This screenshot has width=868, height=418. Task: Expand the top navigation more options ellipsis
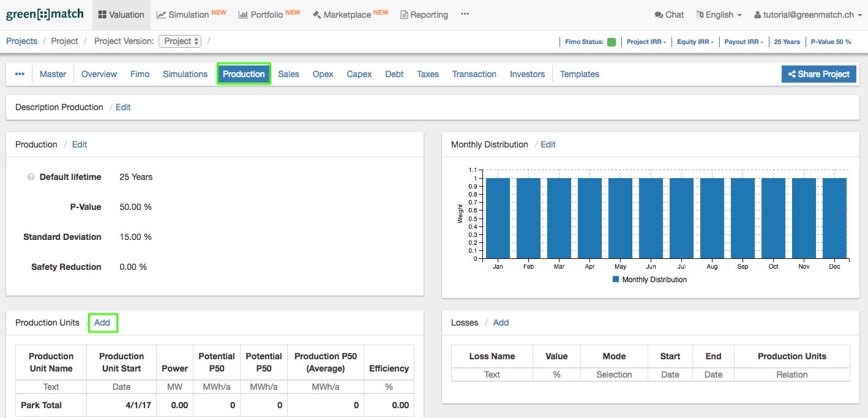(465, 14)
